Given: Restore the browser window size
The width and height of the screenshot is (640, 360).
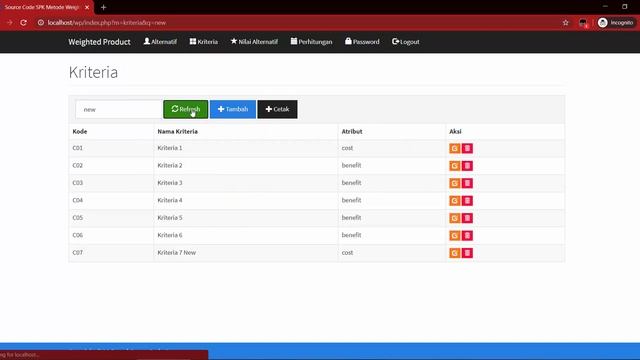Looking at the screenshot, I should click(x=624, y=7).
